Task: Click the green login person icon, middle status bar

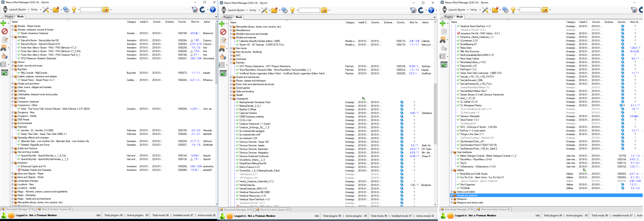Action: [223, 216]
